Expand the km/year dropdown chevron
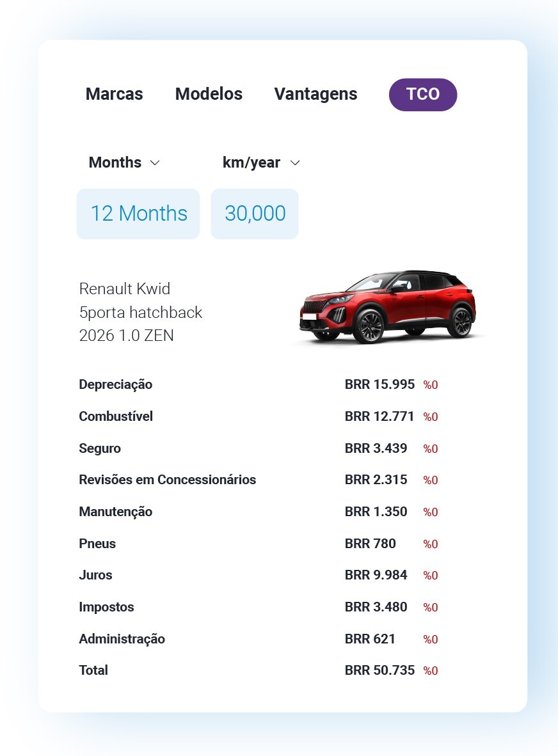This screenshot has height=756, width=558. click(x=295, y=163)
